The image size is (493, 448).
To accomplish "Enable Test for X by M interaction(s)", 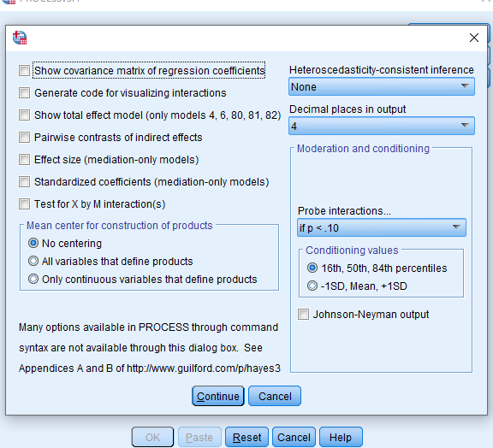I will (24, 204).
